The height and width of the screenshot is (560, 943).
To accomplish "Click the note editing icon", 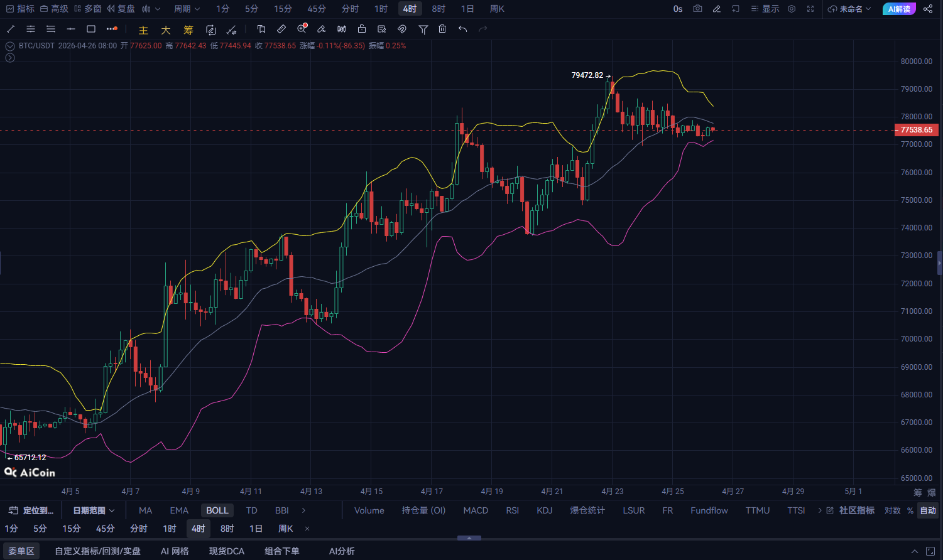I will click(382, 29).
